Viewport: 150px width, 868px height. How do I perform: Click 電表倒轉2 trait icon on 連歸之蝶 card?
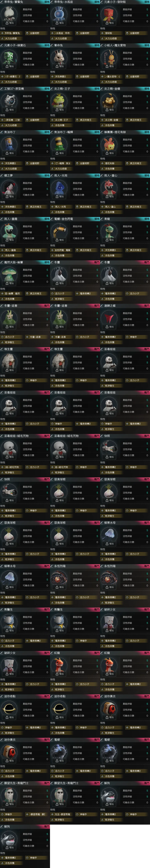pyautogui.click(x=102, y=337)
